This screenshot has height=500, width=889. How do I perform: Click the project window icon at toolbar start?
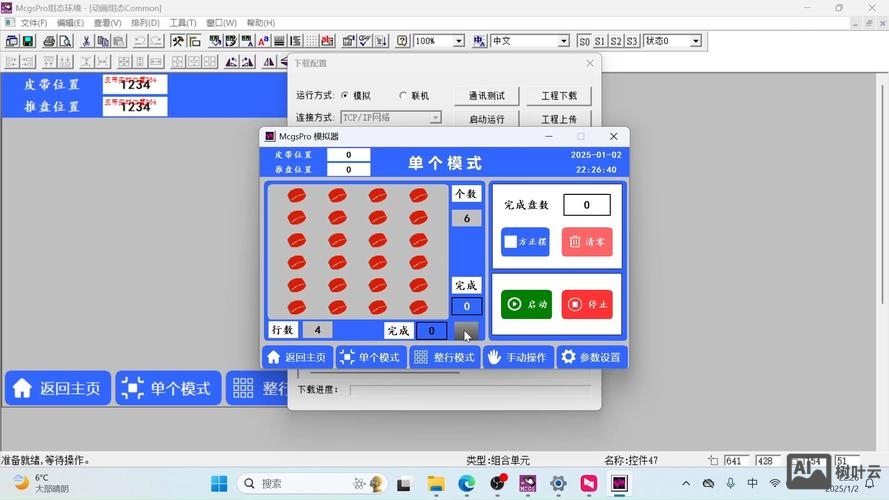[11, 41]
